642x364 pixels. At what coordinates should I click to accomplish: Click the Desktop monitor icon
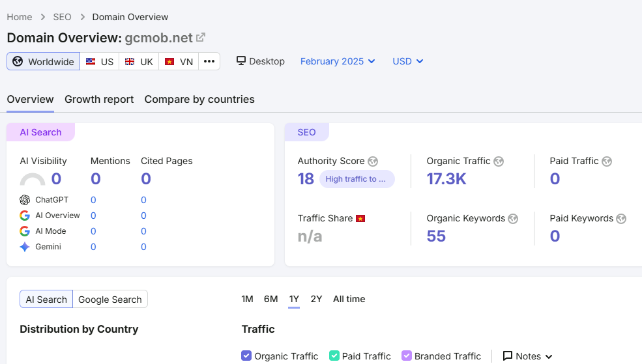[x=241, y=61]
